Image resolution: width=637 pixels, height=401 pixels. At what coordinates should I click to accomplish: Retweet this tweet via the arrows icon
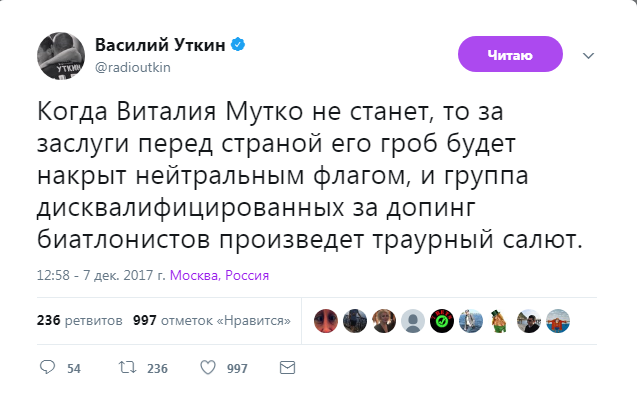point(127,368)
